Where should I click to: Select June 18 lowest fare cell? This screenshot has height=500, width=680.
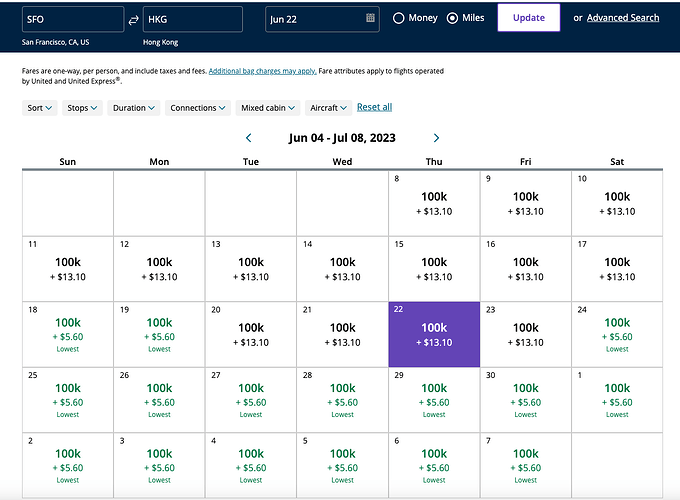tap(68, 334)
